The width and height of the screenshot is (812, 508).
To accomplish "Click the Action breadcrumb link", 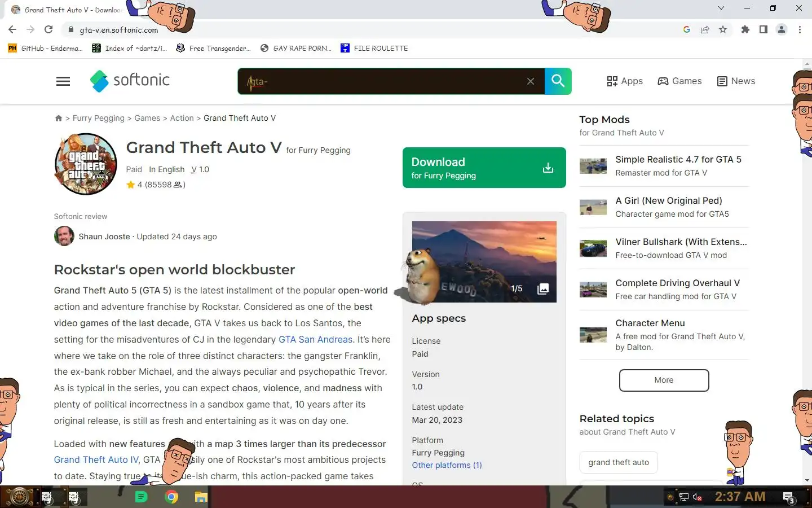I will 182,118.
